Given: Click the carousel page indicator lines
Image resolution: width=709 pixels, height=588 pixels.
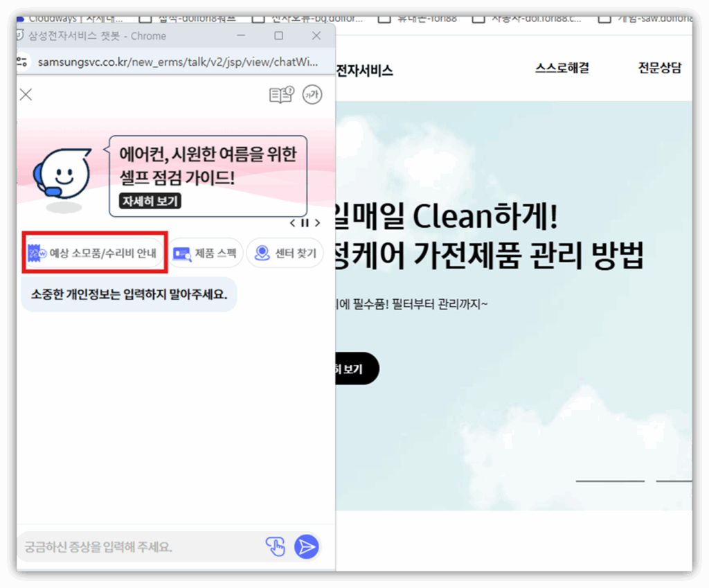Looking at the screenshot, I should point(609,479).
